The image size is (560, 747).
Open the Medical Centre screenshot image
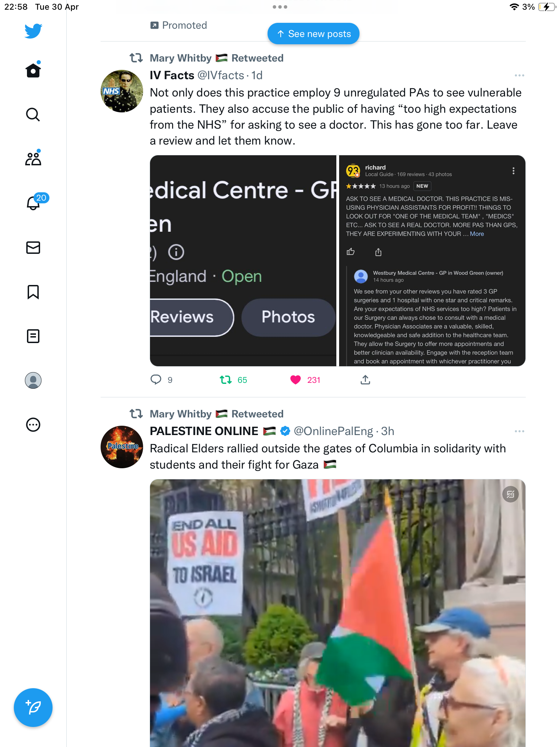point(243,261)
